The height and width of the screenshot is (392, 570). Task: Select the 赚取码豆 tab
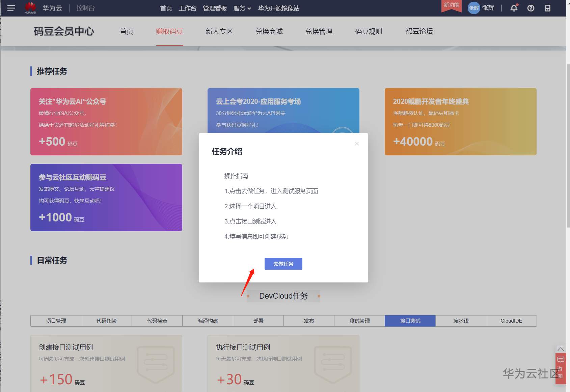(x=169, y=31)
